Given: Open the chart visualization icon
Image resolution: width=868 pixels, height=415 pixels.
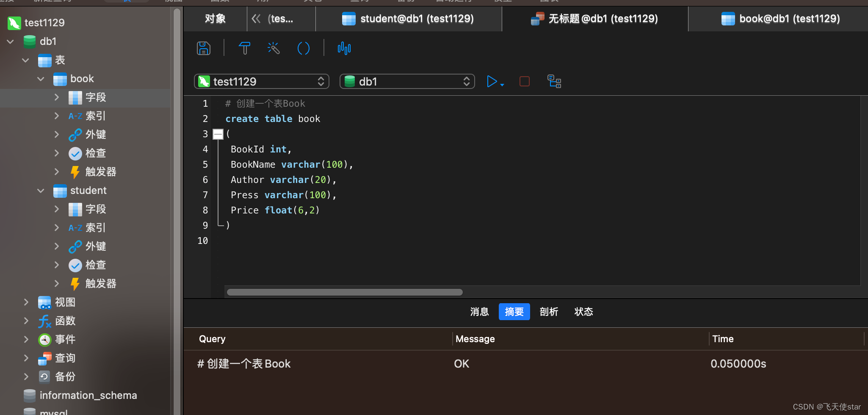Looking at the screenshot, I should tap(344, 48).
